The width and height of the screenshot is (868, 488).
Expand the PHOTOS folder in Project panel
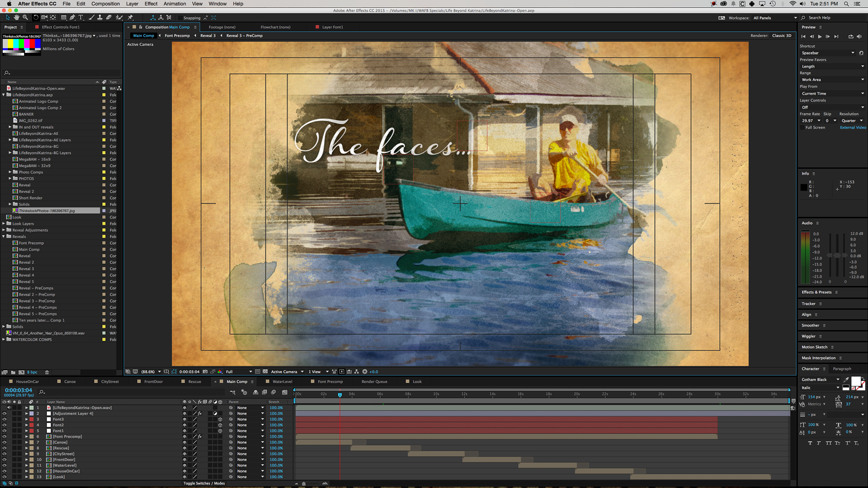click(x=10, y=178)
